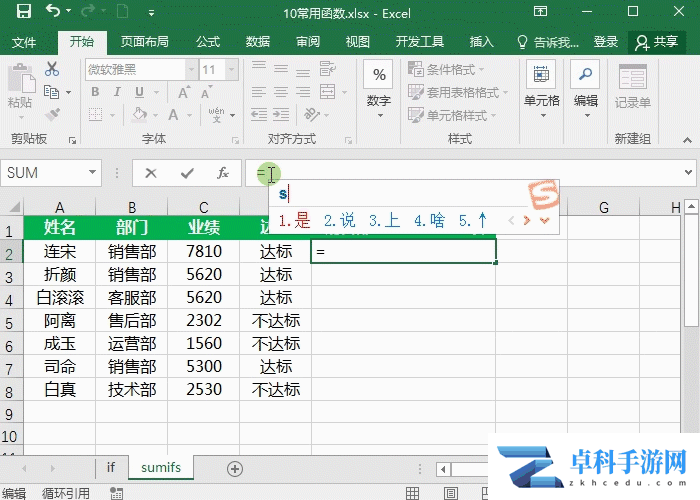Click the fx Insert Function icon

tap(223, 173)
